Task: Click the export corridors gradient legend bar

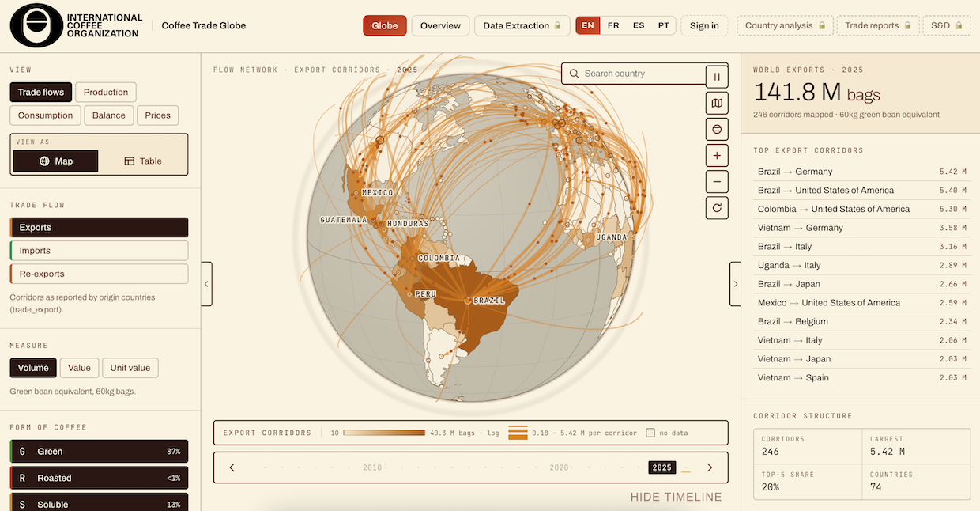Action: coord(384,433)
